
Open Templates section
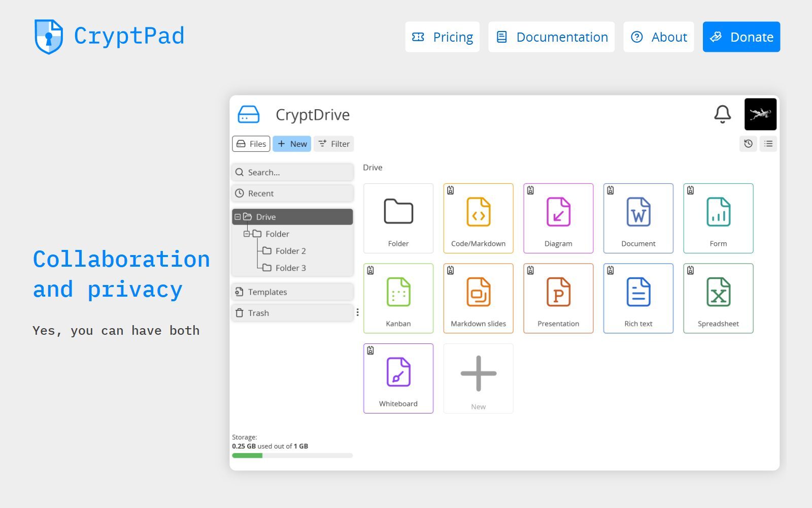click(292, 292)
